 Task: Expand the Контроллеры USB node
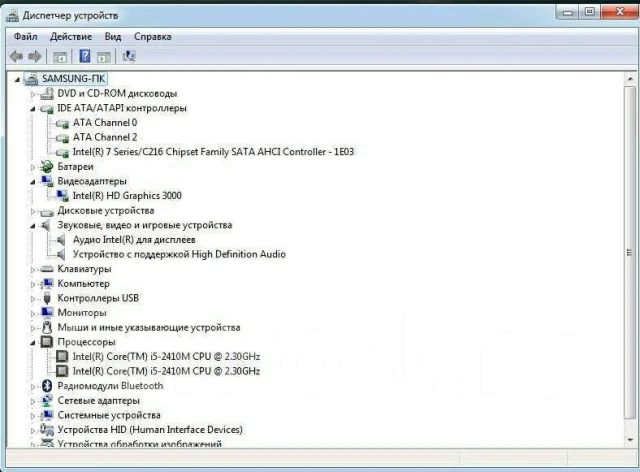33,299
